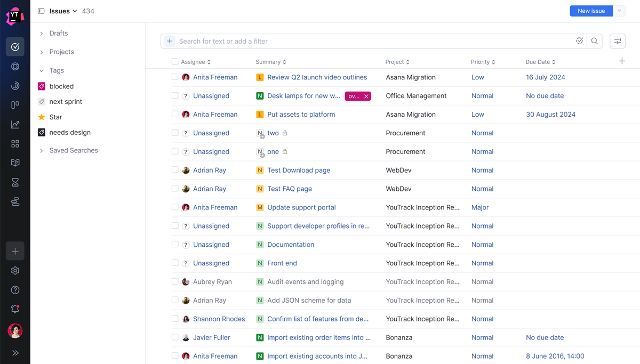Tick the checkbox for Review Q2 launch video outlines
The height and width of the screenshot is (364, 640).
coord(175,77)
